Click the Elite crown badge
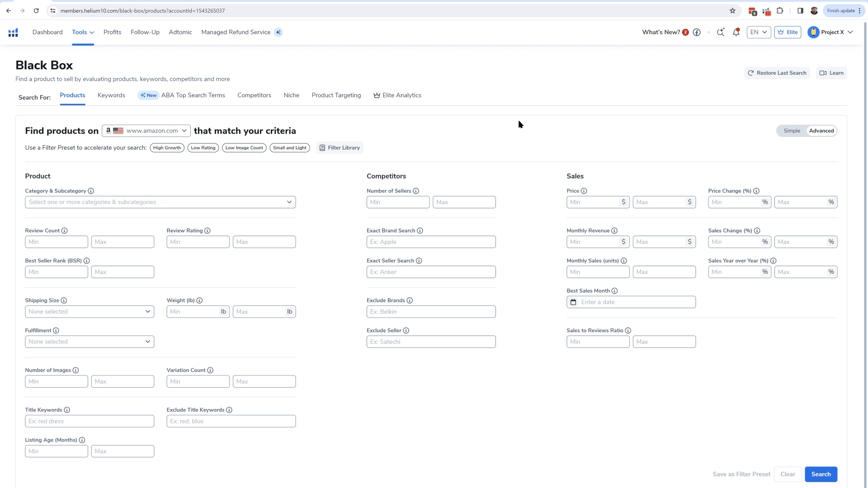 pos(788,32)
